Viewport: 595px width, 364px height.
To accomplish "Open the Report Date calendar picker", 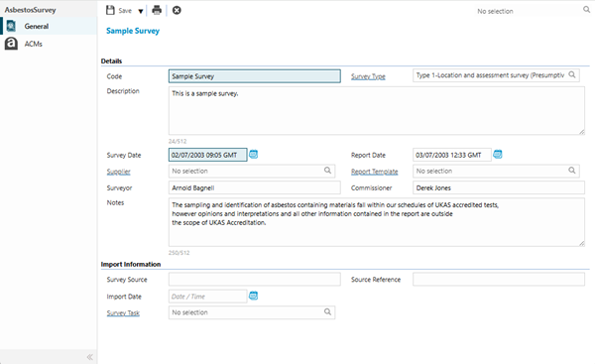I will tap(498, 154).
